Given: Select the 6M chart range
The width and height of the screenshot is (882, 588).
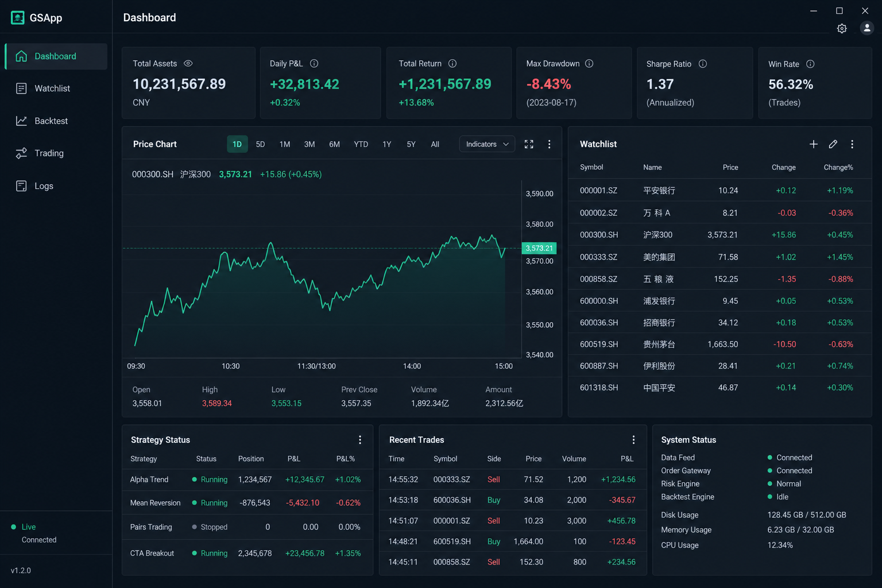Looking at the screenshot, I should point(334,144).
